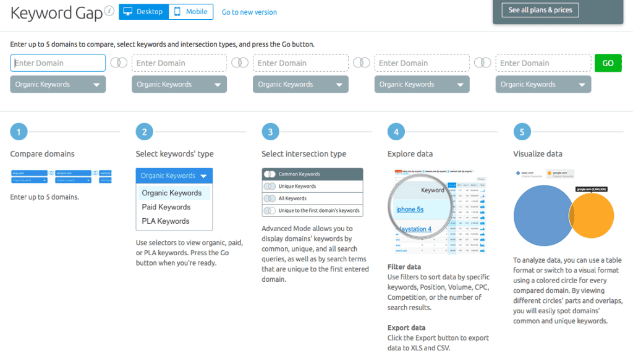Follow the Go to new version link

[249, 12]
